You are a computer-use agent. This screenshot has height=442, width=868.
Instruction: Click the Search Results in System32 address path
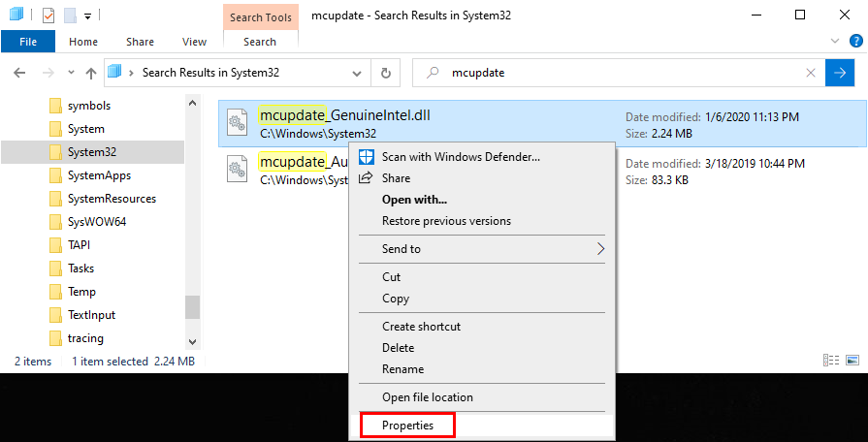tap(210, 73)
